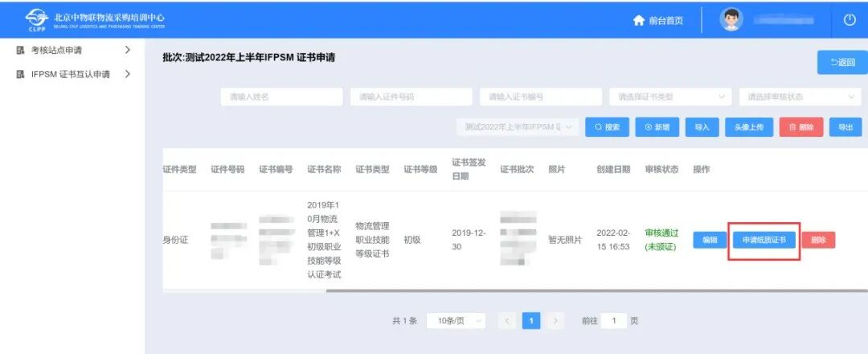This screenshot has width=868, height=354.
Task: Open IFPSM 证书互认申请 sidebar menu
Action: (x=70, y=74)
